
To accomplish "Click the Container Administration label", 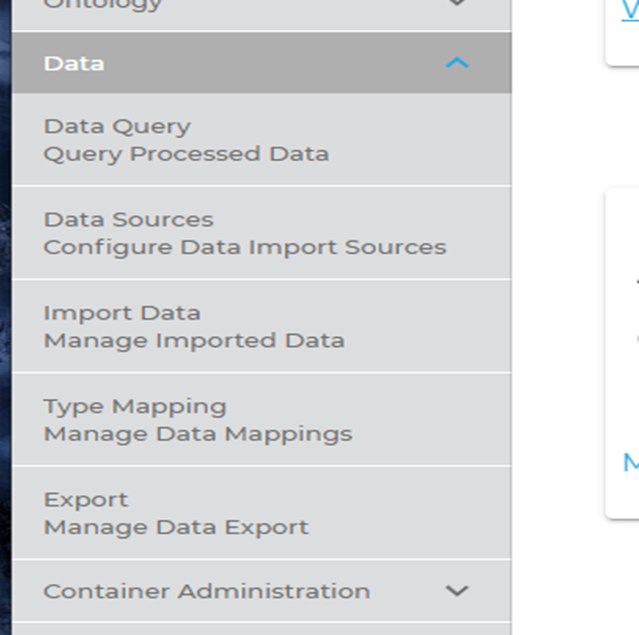I will point(206,591).
